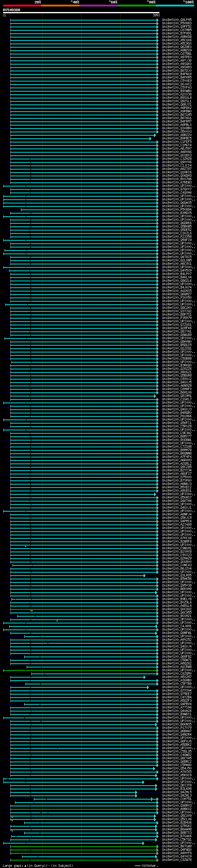Viewport: 197px width, 868px height.
Task: Select the UniRef100_Q54J50 label
Action: pos(177,768)
